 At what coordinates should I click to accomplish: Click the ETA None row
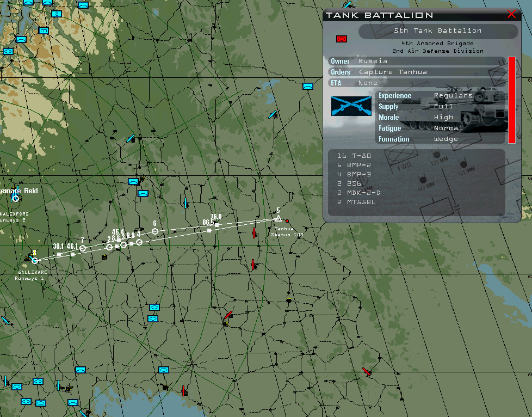(x=417, y=83)
